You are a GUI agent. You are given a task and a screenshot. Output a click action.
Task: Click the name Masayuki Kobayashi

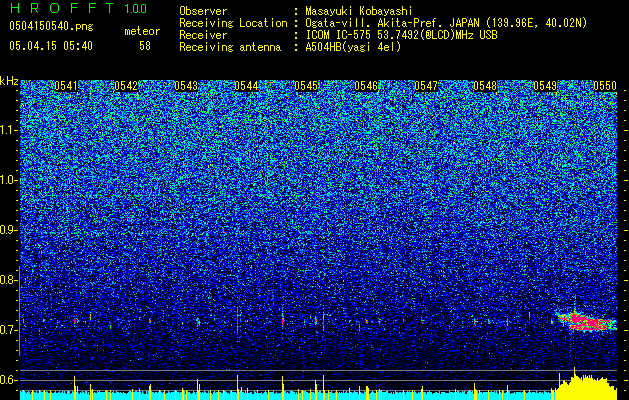tap(359, 11)
